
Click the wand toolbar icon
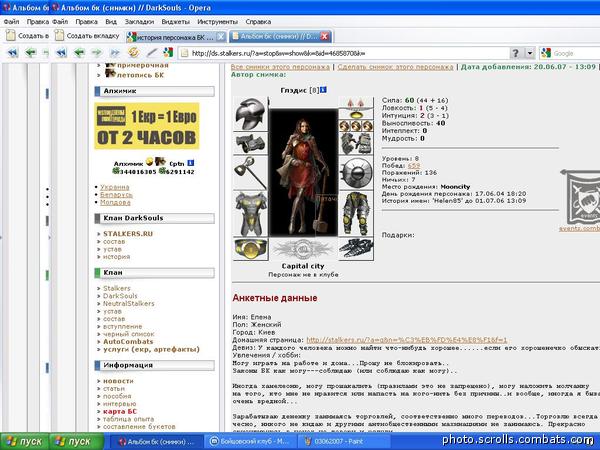pyautogui.click(x=152, y=52)
